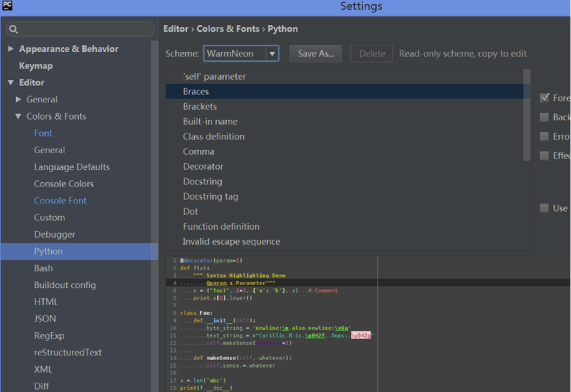This screenshot has height=392, width=571.
Task: Enable the Background checkbox
Action: (x=545, y=117)
